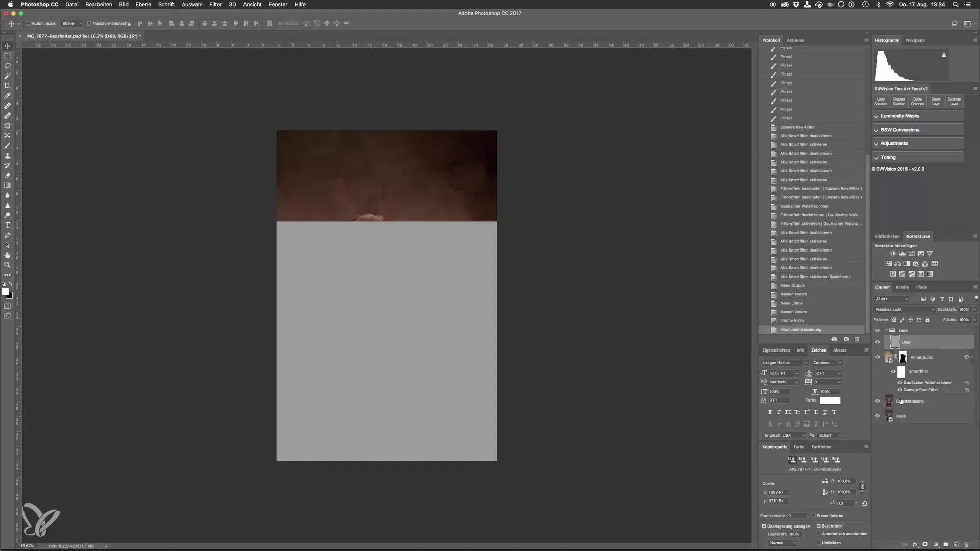The image size is (980, 551).
Task: Select the Gradient tool
Action: tap(7, 185)
